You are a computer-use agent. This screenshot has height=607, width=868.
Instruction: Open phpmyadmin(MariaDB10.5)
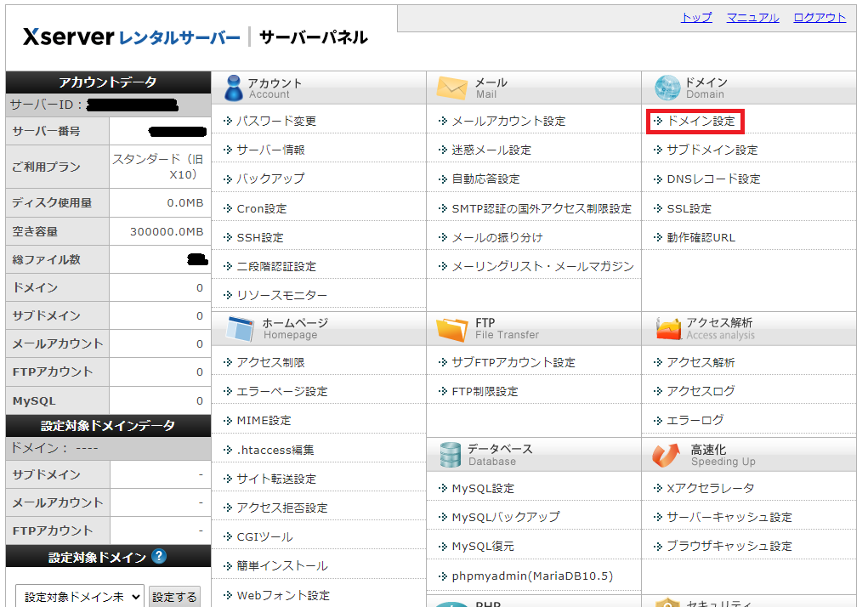pyautogui.click(x=532, y=576)
